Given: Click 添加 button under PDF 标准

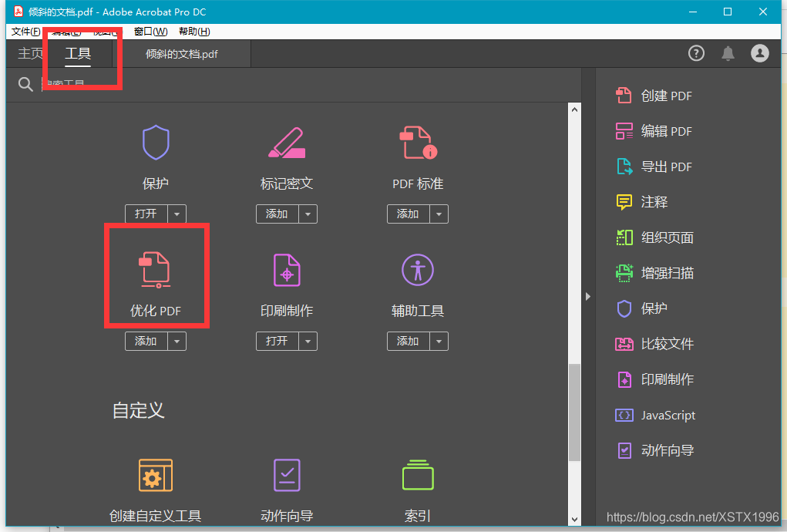Looking at the screenshot, I should [408, 214].
